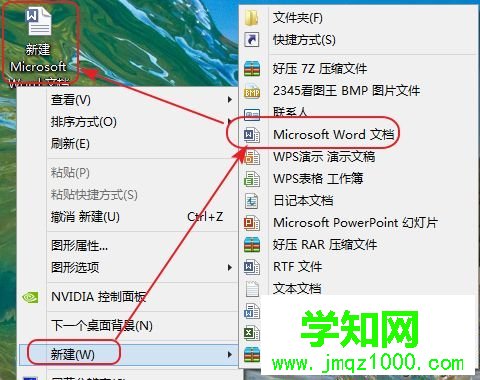Screen dimensions: 480x380
Task: Click the shortcut arrow icon beside 快捷方式(S)
Action: 252,40
